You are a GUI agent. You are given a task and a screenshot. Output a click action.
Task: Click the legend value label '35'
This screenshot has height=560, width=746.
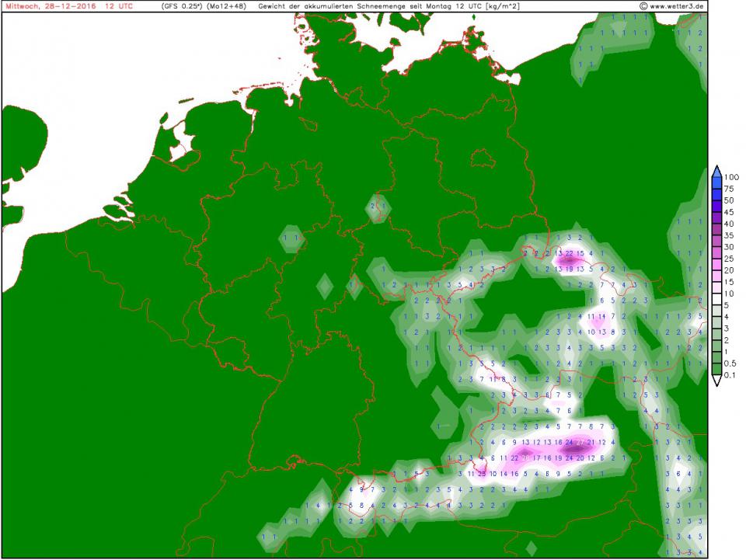click(x=732, y=234)
